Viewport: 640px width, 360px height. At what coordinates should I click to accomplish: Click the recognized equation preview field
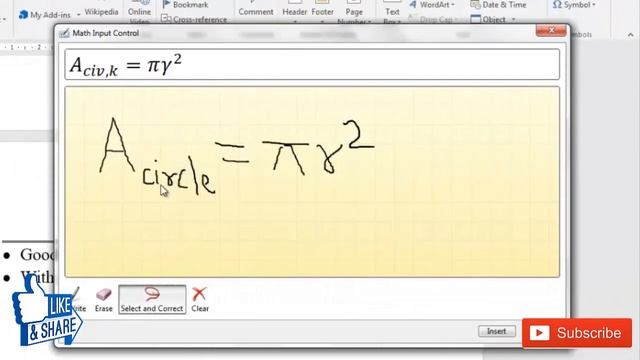pos(312,64)
